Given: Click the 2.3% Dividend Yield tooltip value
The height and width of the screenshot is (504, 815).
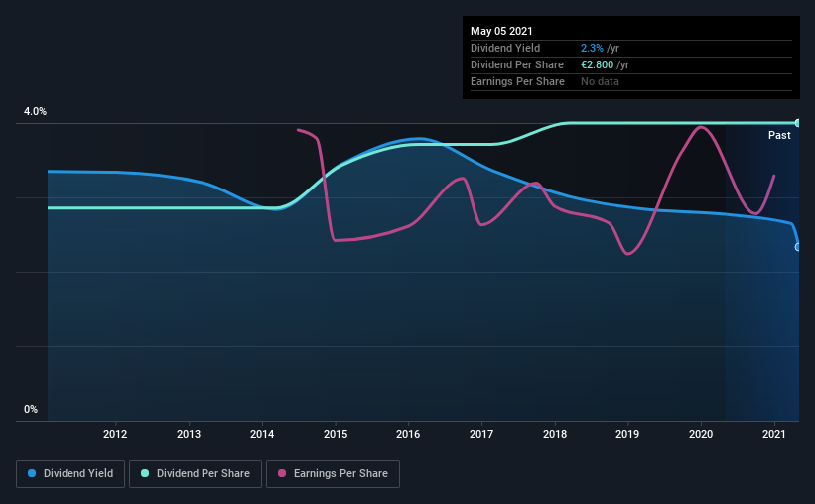Looking at the screenshot, I should [592, 48].
